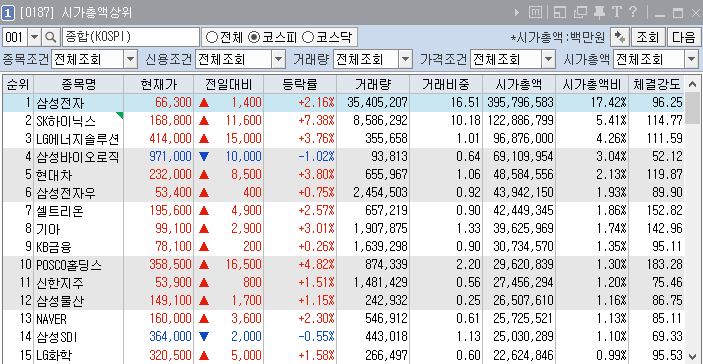Select the 셀트리온 stock name

[60, 211]
